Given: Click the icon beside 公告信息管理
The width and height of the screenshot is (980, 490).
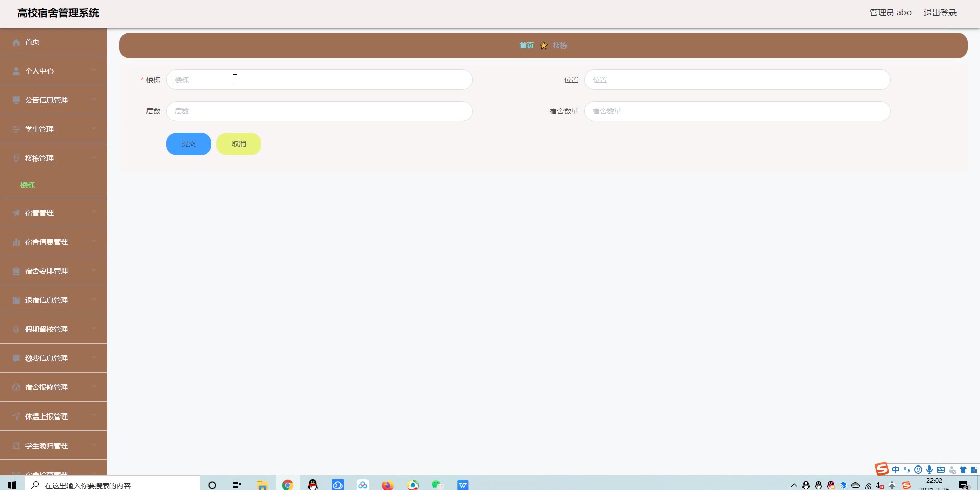Looking at the screenshot, I should [16, 101].
